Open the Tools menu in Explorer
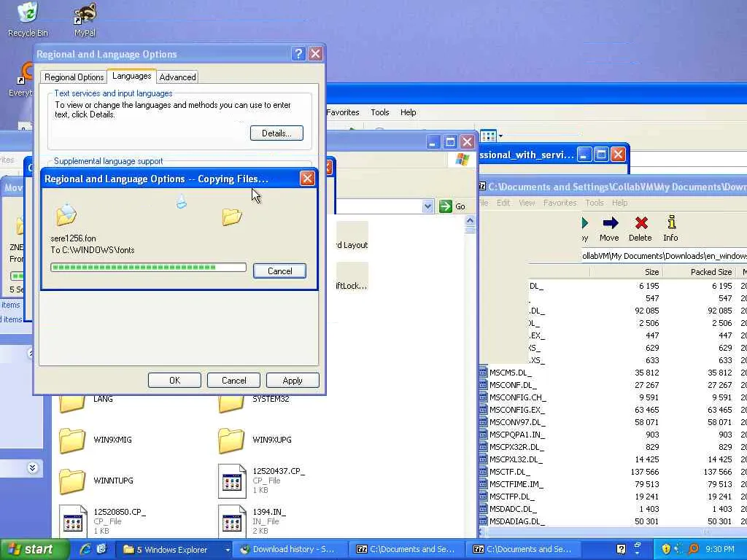The width and height of the screenshot is (747, 560). coord(379,112)
